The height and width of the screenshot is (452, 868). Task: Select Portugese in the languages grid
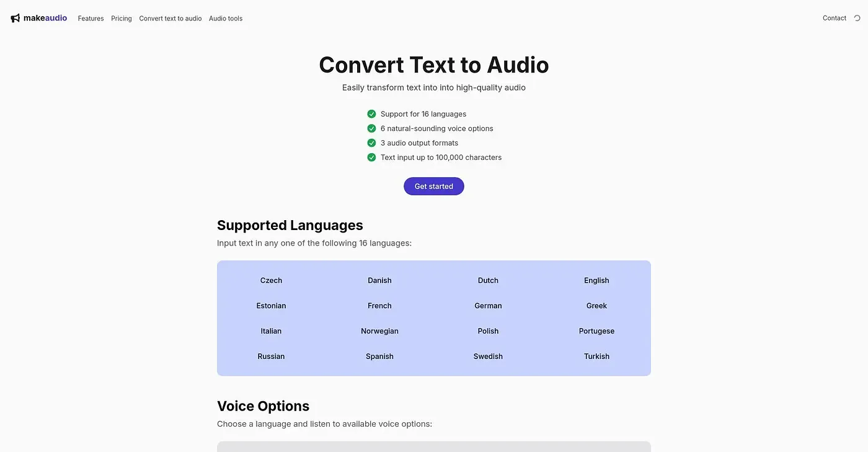point(596,331)
